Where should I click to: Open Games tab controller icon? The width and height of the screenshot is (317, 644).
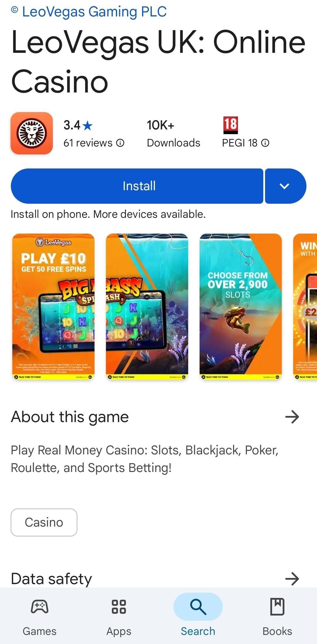click(40, 607)
